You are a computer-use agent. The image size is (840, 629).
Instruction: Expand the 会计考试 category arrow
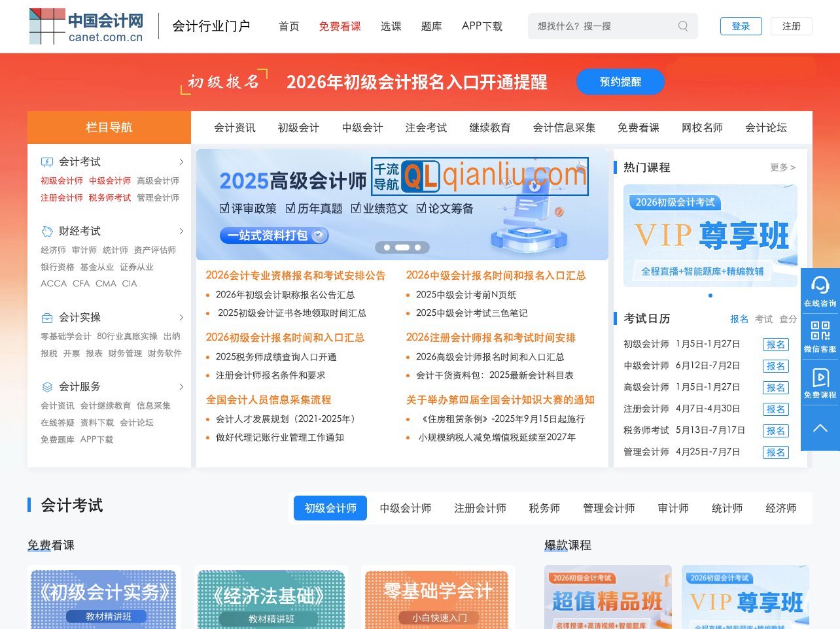(181, 161)
